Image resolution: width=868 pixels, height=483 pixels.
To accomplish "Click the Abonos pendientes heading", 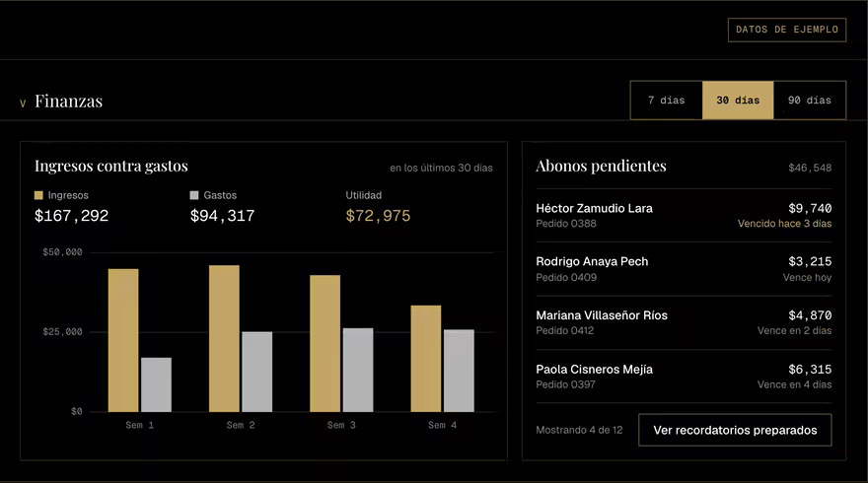I will click(x=601, y=166).
